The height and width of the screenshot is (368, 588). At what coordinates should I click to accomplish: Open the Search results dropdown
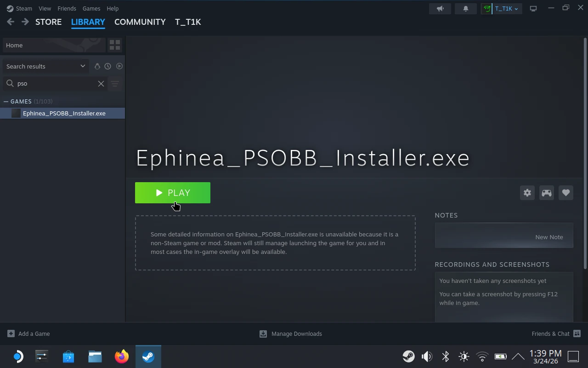[x=45, y=66]
